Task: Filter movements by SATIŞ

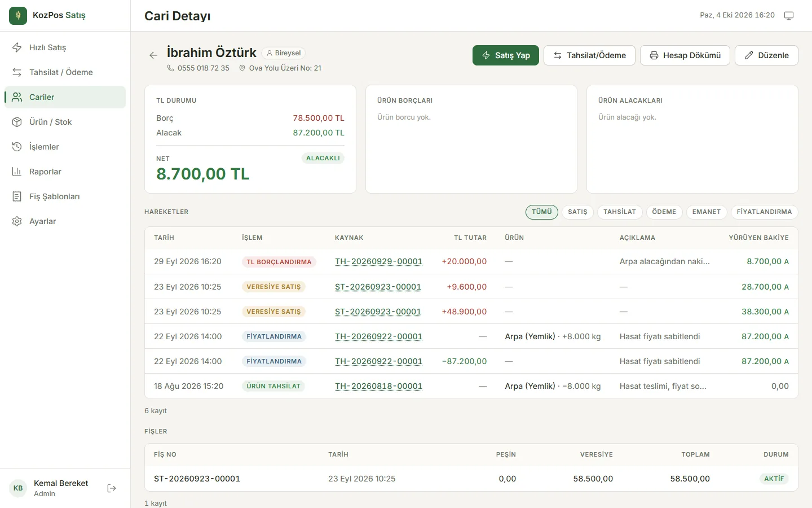Action: pos(577,212)
